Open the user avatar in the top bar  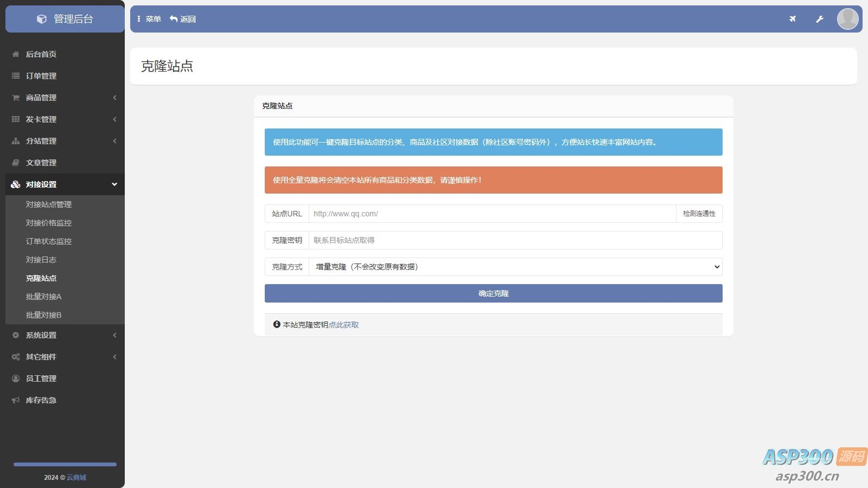coord(847,19)
